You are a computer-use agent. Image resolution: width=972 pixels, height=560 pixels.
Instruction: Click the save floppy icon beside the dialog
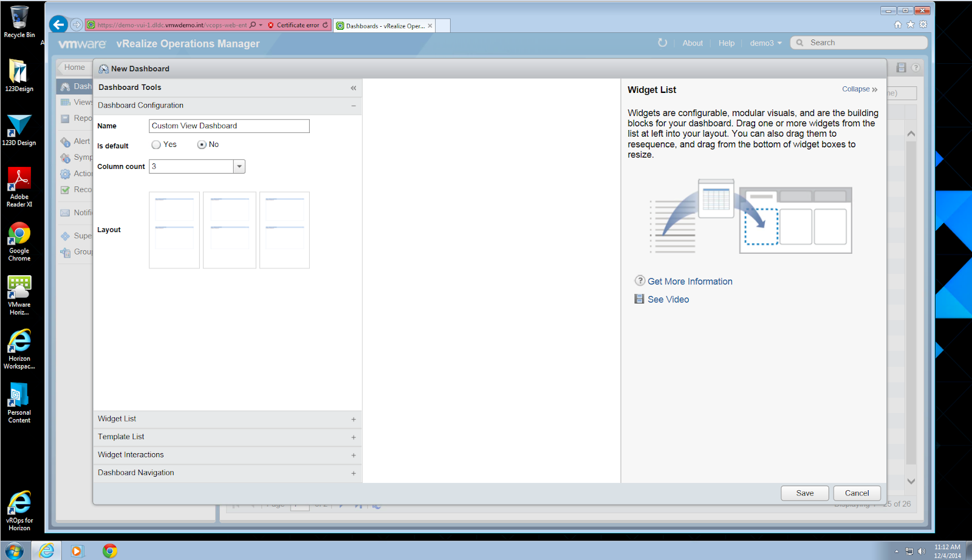902,67
